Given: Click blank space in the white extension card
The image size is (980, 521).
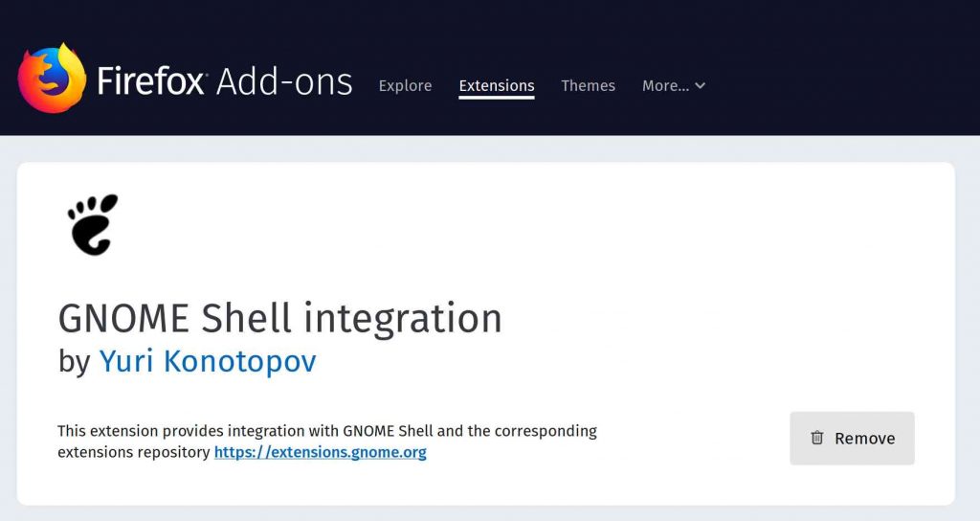Looking at the screenshot, I should point(670,268).
